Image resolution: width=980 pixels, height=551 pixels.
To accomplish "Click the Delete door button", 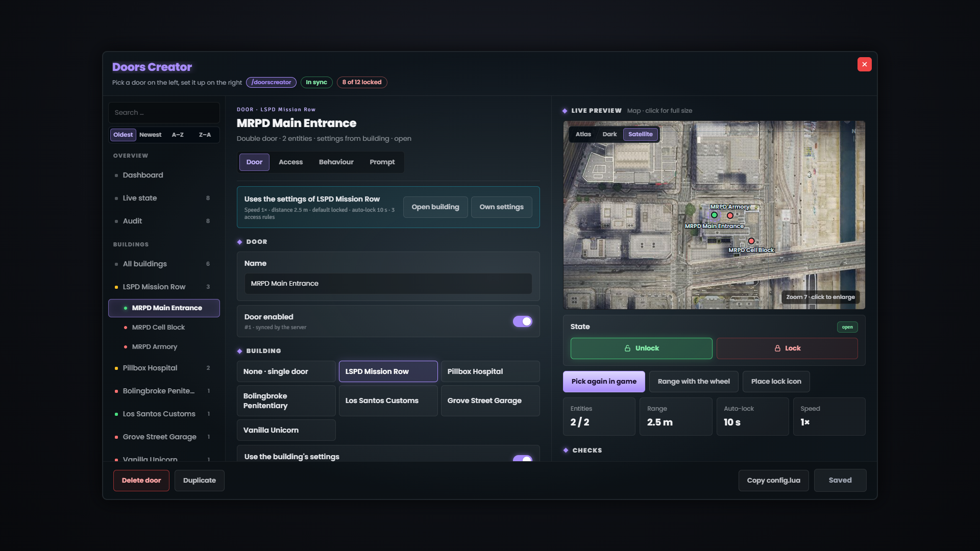I will point(141,481).
